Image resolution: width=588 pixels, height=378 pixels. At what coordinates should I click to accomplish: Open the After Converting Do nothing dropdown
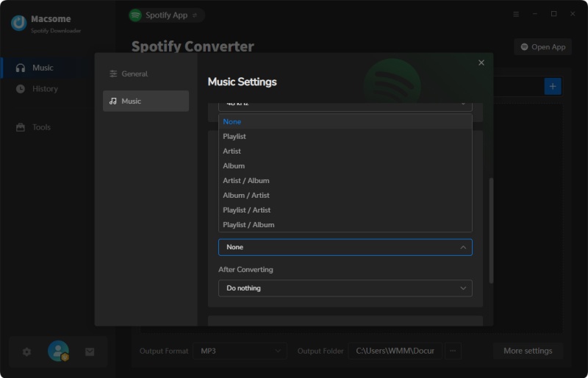click(345, 288)
